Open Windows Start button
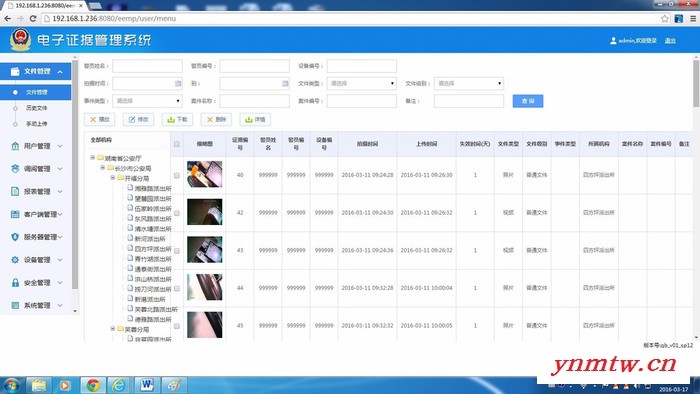700x394 pixels. coord(11,385)
